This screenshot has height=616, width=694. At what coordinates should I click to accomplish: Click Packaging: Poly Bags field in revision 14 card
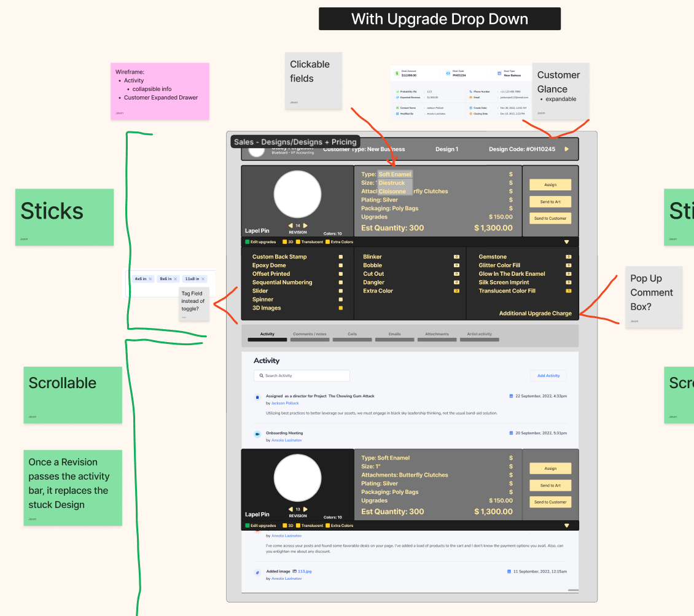[x=389, y=208]
